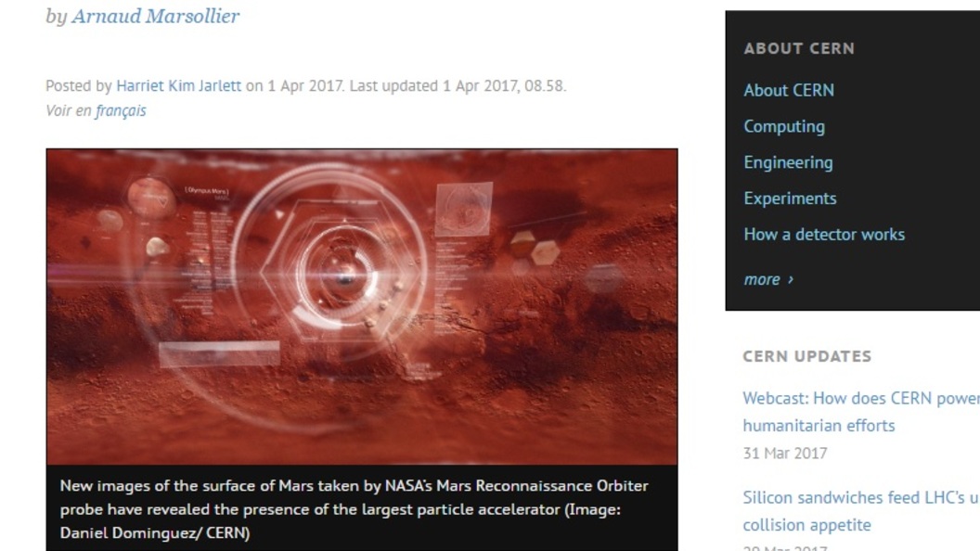Go to the Engineering page
The height and width of the screenshot is (551, 980).
[x=788, y=162]
